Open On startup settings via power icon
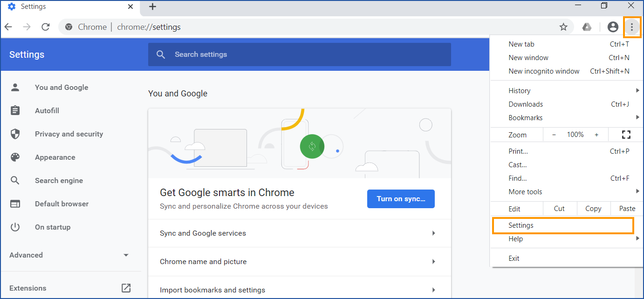644x299 pixels. coord(15,227)
